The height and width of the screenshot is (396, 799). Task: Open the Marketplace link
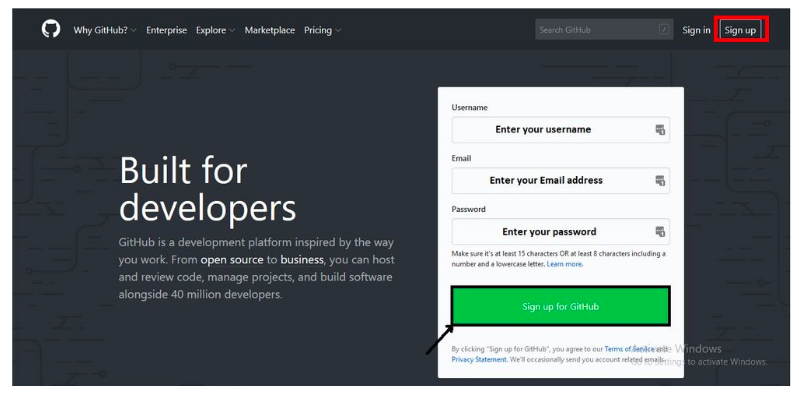[x=270, y=30]
